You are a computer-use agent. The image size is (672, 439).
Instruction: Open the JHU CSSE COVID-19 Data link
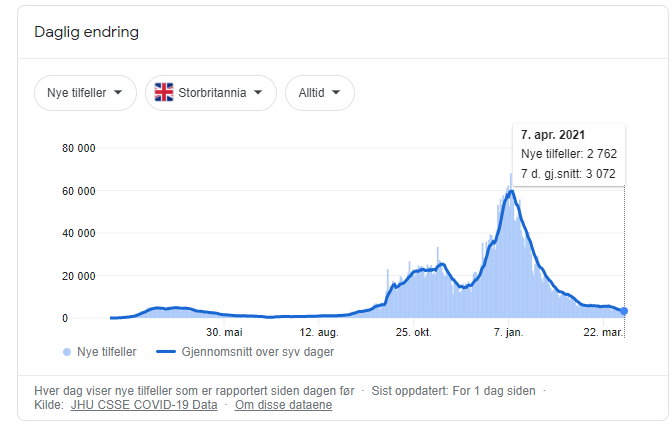pyautogui.click(x=143, y=405)
